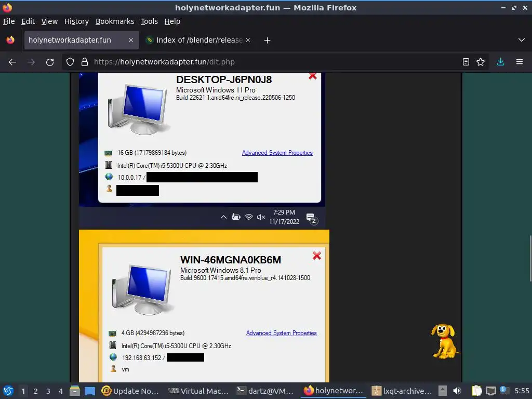
Task: Open the clipboard tray icon
Action: point(476,391)
